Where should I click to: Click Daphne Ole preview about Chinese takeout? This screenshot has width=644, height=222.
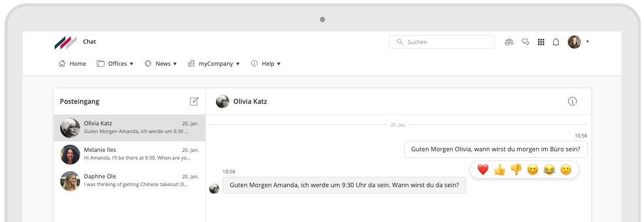tap(136, 184)
